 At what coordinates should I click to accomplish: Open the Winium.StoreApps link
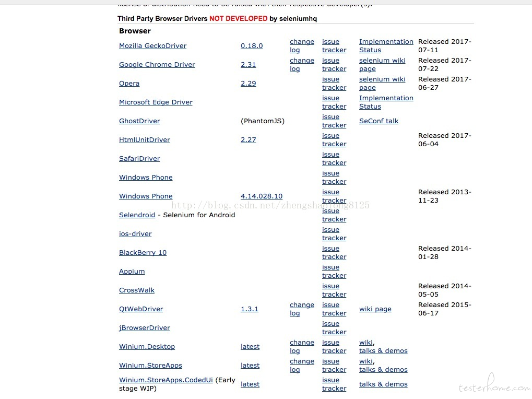151,366
